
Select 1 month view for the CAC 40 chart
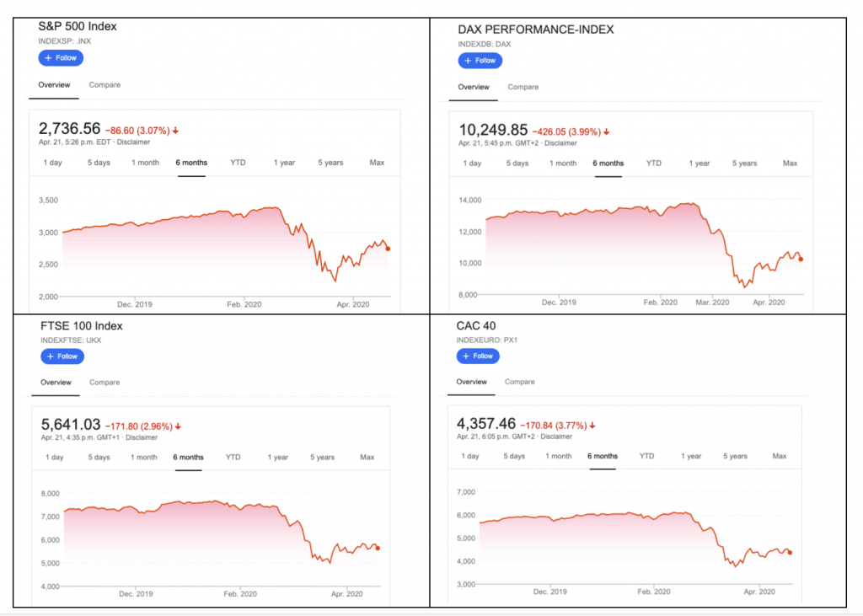click(x=559, y=456)
